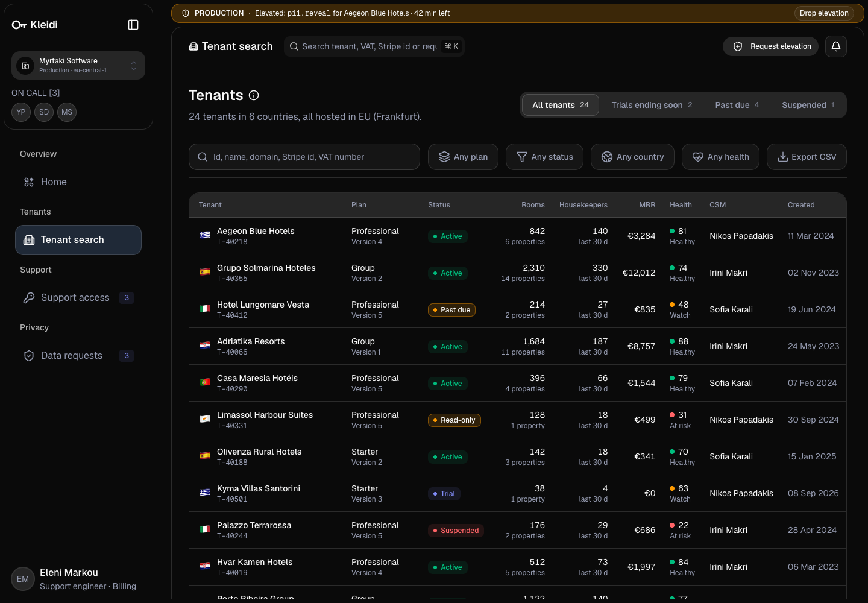Click the Kleidi key logo
This screenshot has width=868, height=603.
pos(19,25)
